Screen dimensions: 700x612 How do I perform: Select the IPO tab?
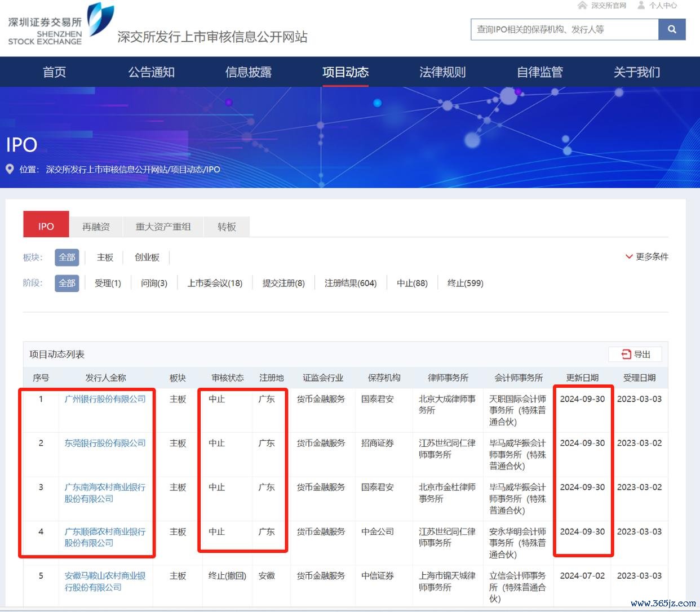pyautogui.click(x=46, y=225)
